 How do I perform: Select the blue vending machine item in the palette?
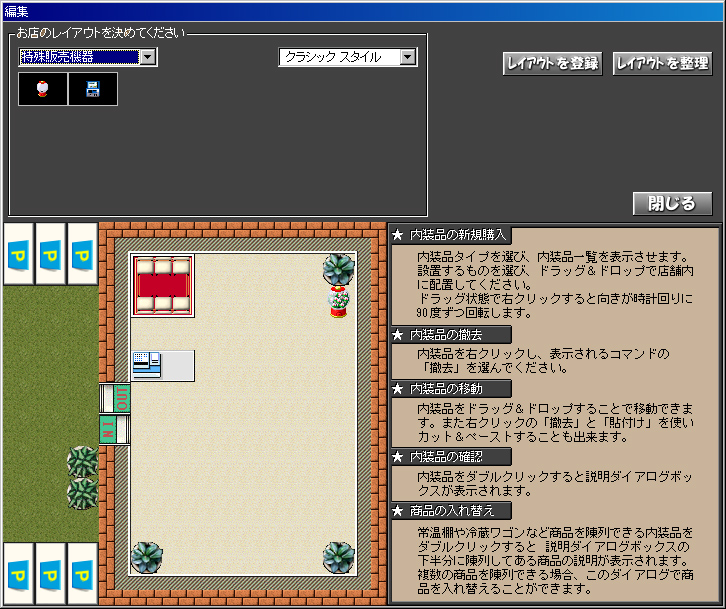click(93, 89)
